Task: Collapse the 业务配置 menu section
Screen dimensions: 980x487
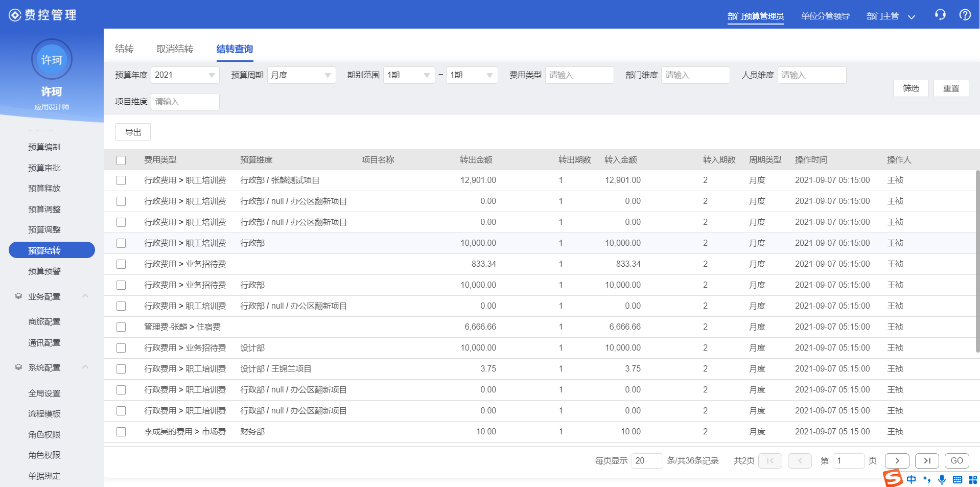Action: tap(85, 296)
